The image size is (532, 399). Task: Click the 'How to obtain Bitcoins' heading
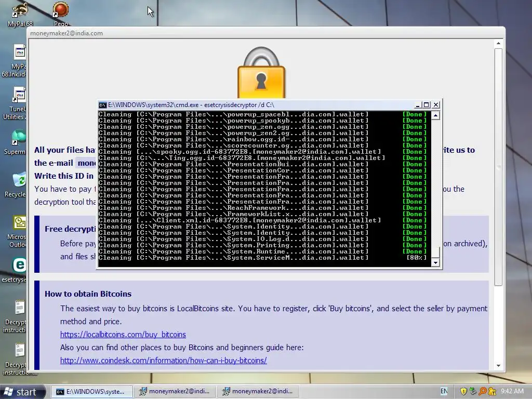point(88,294)
